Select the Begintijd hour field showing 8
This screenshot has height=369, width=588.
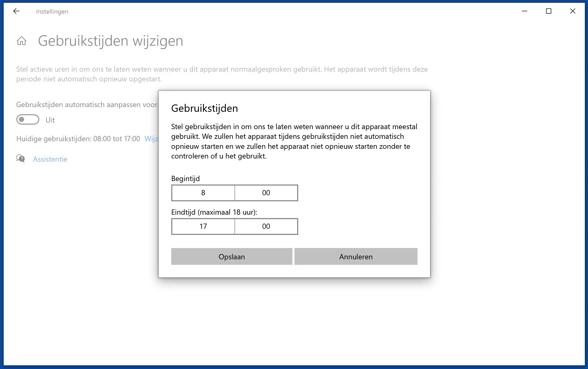point(203,193)
